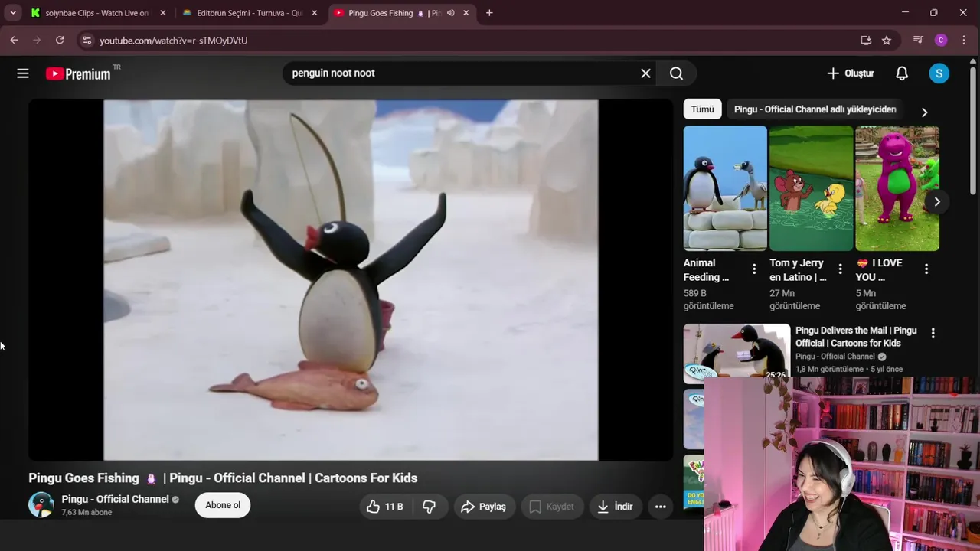
Task: Open the Animal Feeding short thumbnail
Action: [725, 188]
